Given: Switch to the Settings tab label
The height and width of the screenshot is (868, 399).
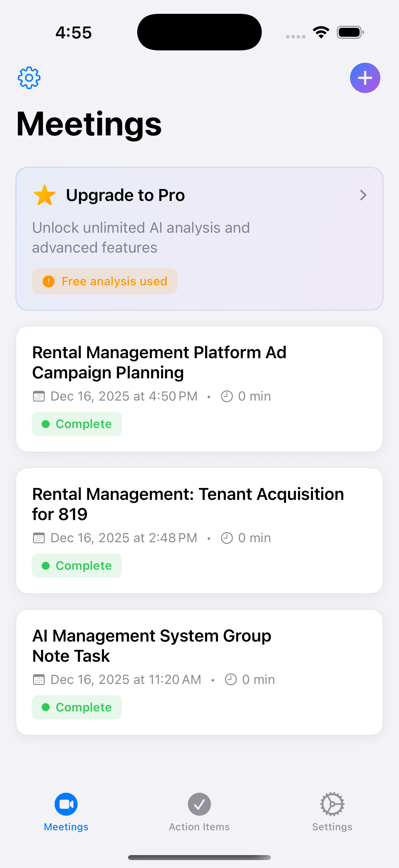Looking at the screenshot, I should point(332,826).
